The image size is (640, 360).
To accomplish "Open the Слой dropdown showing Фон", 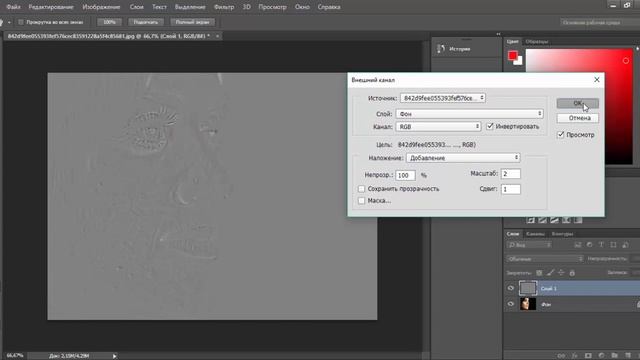I will [x=469, y=114].
